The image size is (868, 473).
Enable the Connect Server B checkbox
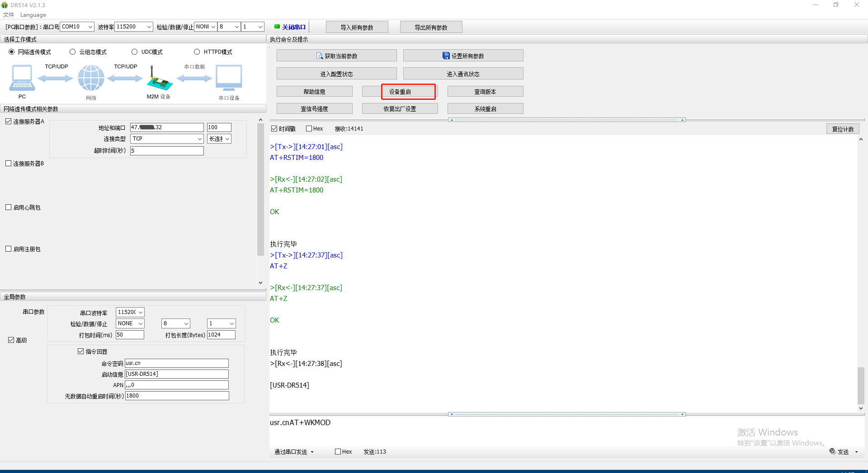pyautogui.click(x=9, y=164)
